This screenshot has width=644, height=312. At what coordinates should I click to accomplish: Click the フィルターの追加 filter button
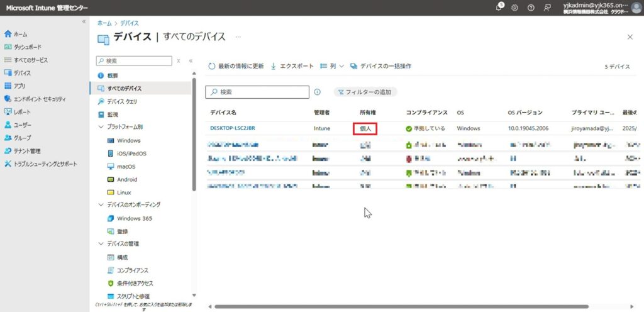[365, 92]
